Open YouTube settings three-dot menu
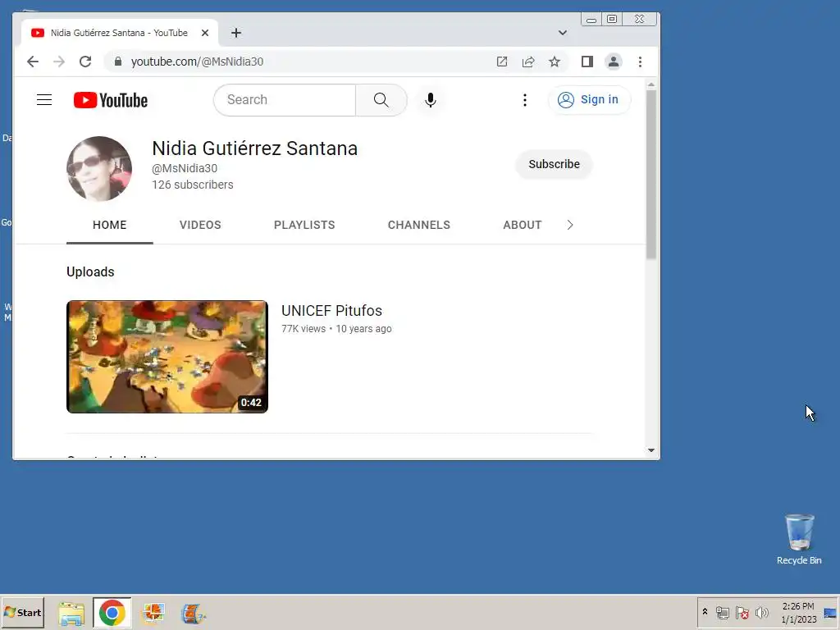The width and height of the screenshot is (840, 630). 524,99
